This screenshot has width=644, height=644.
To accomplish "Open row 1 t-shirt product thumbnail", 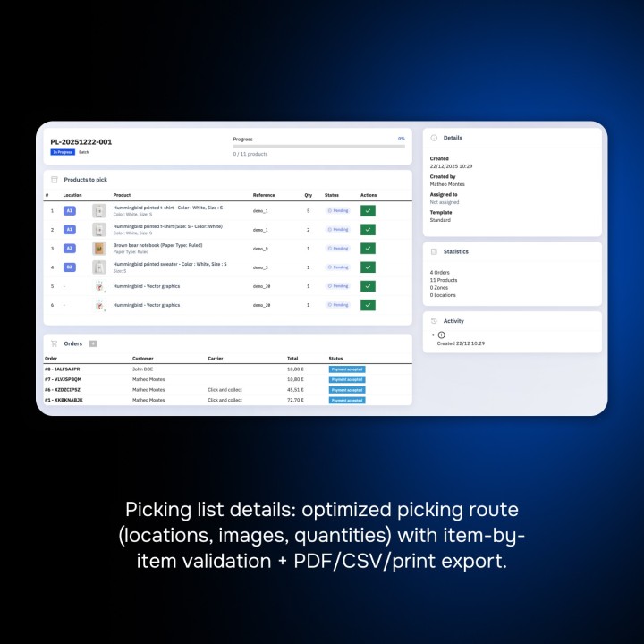I will (99, 211).
